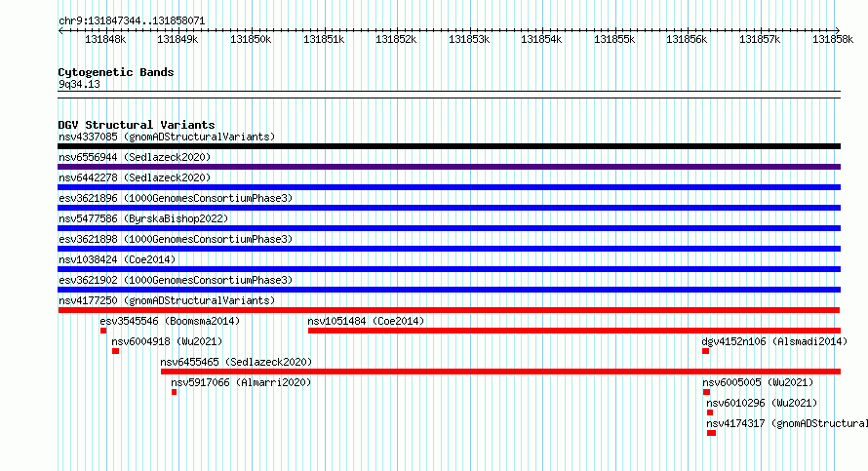This screenshot has height=471, width=868.
Task: Click the small red nsv6004918 marker
Action: pos(116,351)
